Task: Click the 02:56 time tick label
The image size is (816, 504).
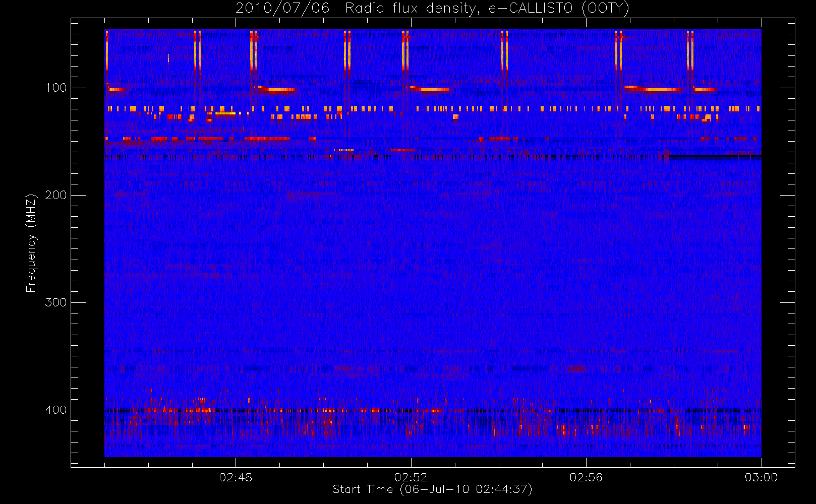Action: click(586, 477)
